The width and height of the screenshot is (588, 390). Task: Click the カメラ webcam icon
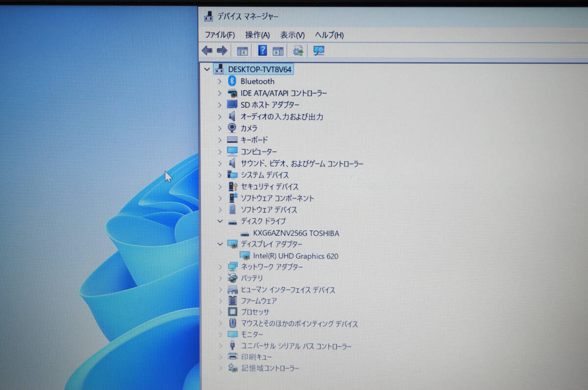pyautogui.click(x=232, y=128)
